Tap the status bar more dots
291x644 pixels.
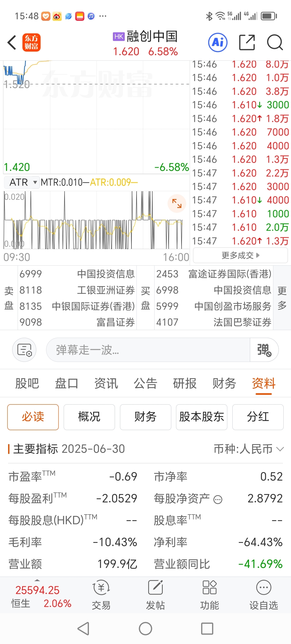tap(103, 16)
